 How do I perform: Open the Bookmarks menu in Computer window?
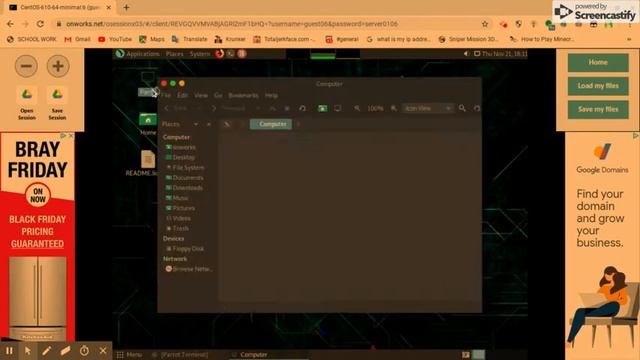pyautogui.click(x=243, y=96)
